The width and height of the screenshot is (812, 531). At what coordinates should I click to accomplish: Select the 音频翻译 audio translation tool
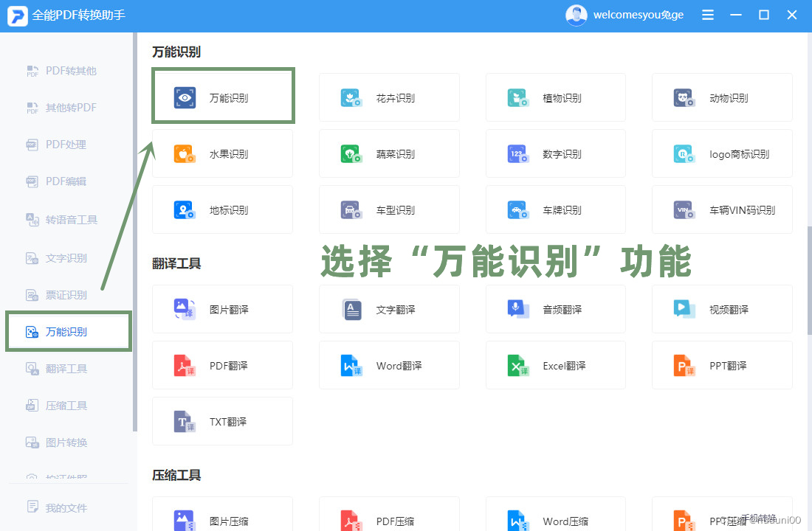[555, 308]
